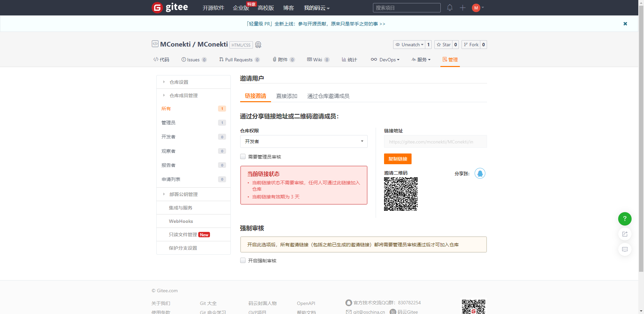The height and width of the screenshot is (314, 644).
Task: Click the 复制链接 button
Action: pos(398,159)
